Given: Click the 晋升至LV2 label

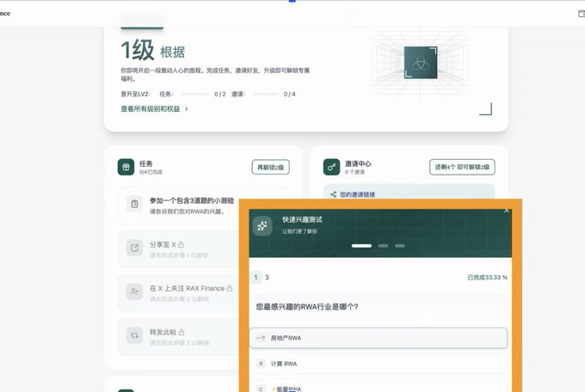Looking at the screenshot, I should [135, 94].
